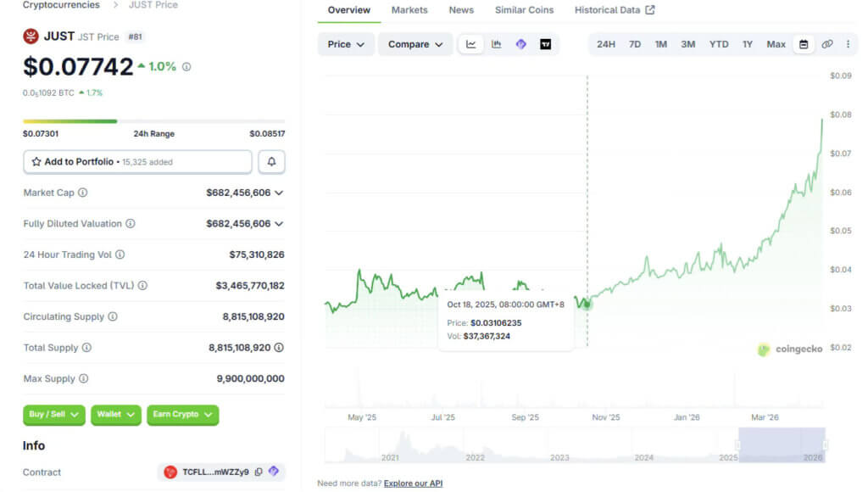Image resolution: width=868 pixels, height=492 pixels.
Task: Follow the Explore our API link
Action: (413, 484)
